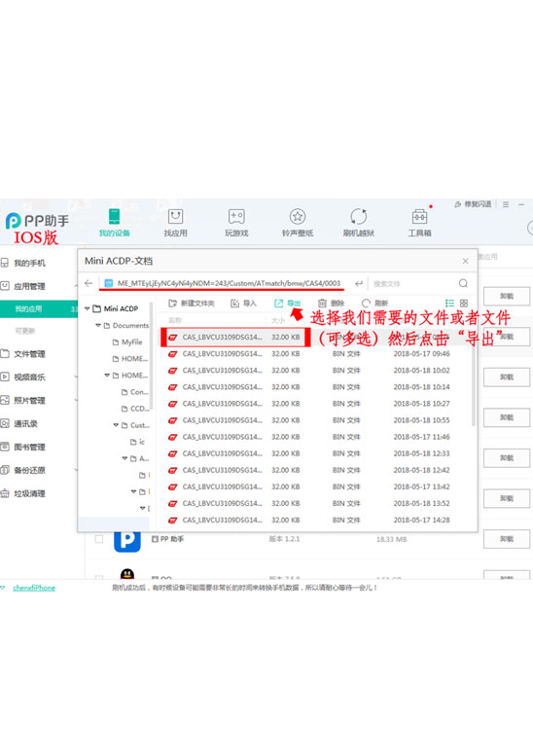Select the CCD... folder in the tree
This screenshot has height=756, width=533.
click(x=135, y=409)
